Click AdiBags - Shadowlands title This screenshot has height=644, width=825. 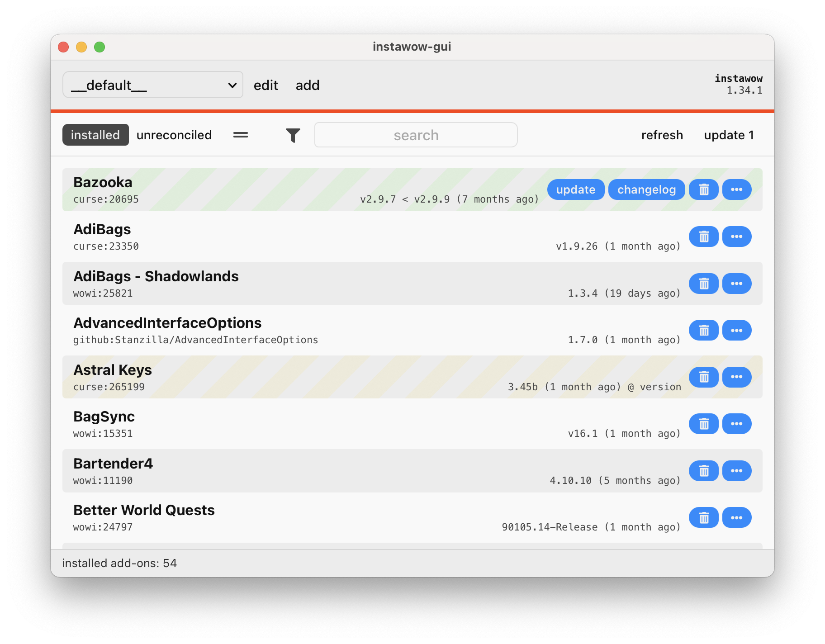156,276
